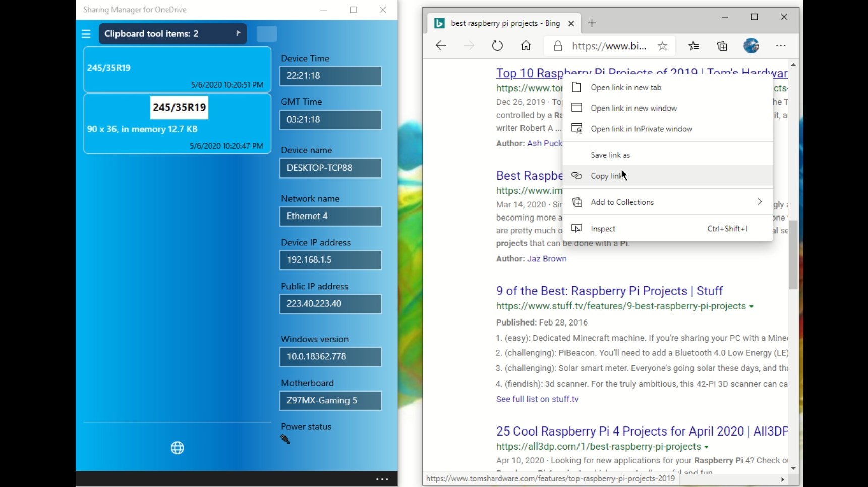Image resolution: width=868 pixels, height=487 pixels.
Task: Open the 9 of the Best: Raspberry Pi Projects link
Action: (609, 291)
